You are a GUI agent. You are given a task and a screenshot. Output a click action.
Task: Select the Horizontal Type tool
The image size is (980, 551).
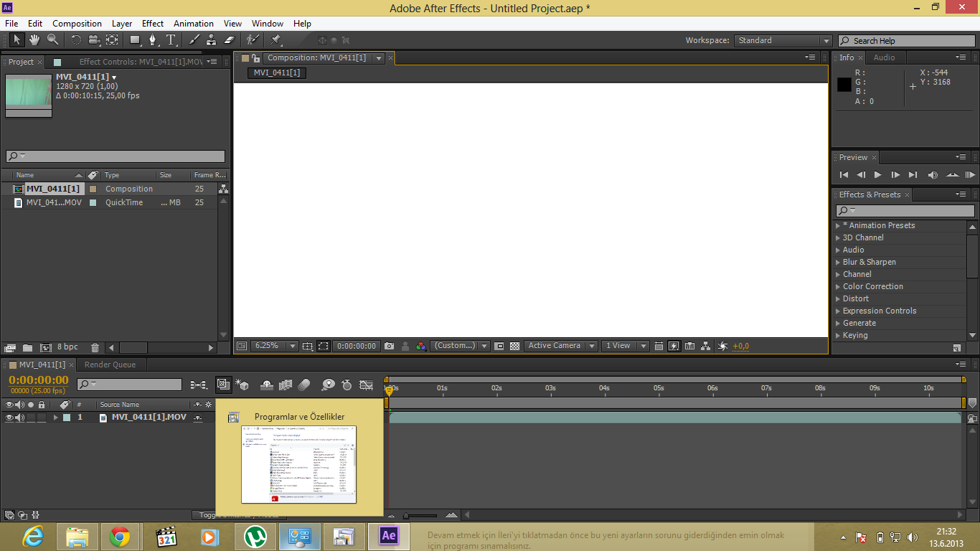(x=171, y=40)
